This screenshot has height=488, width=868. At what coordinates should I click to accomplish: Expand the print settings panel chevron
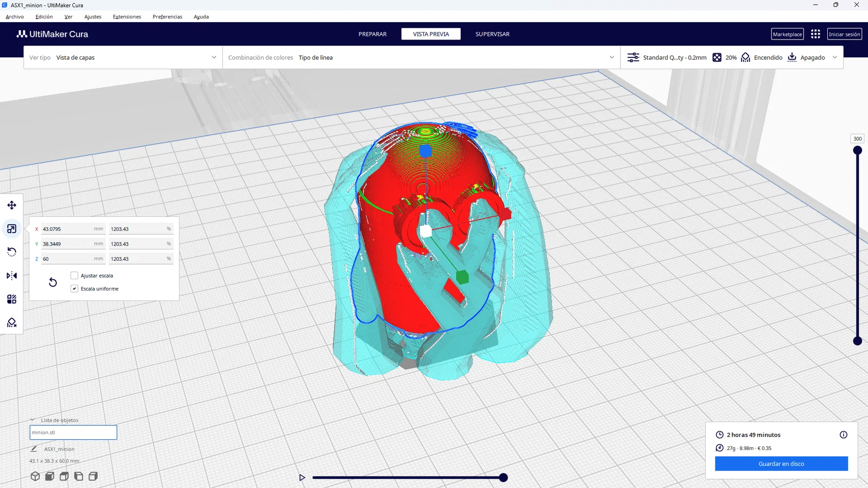pos(834,57)
